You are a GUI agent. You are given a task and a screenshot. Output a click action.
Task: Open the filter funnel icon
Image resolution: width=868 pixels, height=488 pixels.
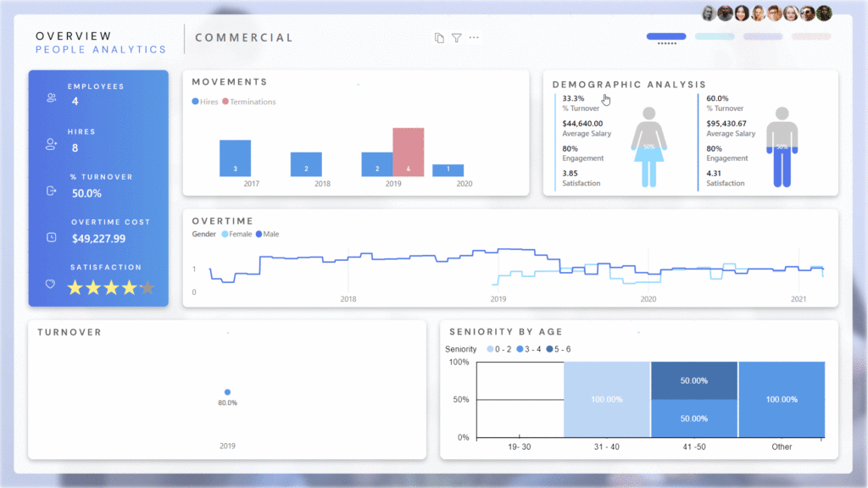coord(456,38)
